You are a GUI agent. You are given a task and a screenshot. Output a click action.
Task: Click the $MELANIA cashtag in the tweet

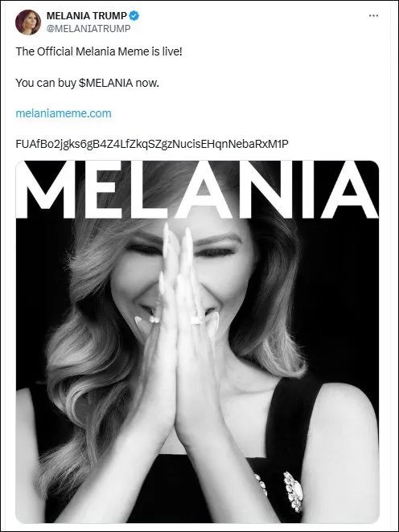pos(105,83)
